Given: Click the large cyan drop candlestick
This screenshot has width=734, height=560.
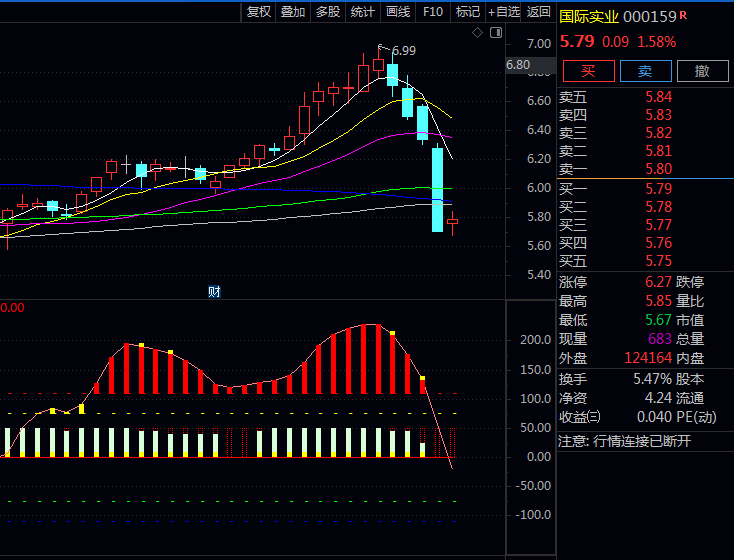Looking at the screenshot, I should (x=437, y=190).
